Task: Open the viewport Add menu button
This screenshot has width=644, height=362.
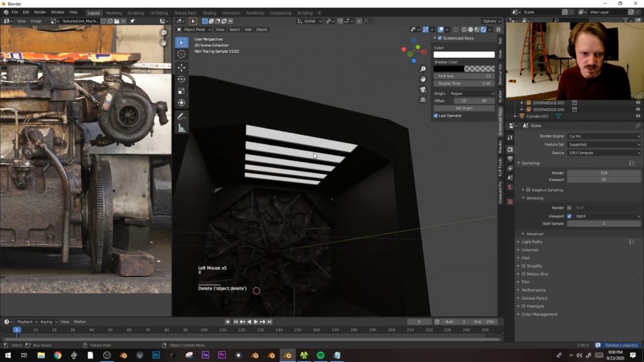Action: pyautogui.click(x=248, y=30)
